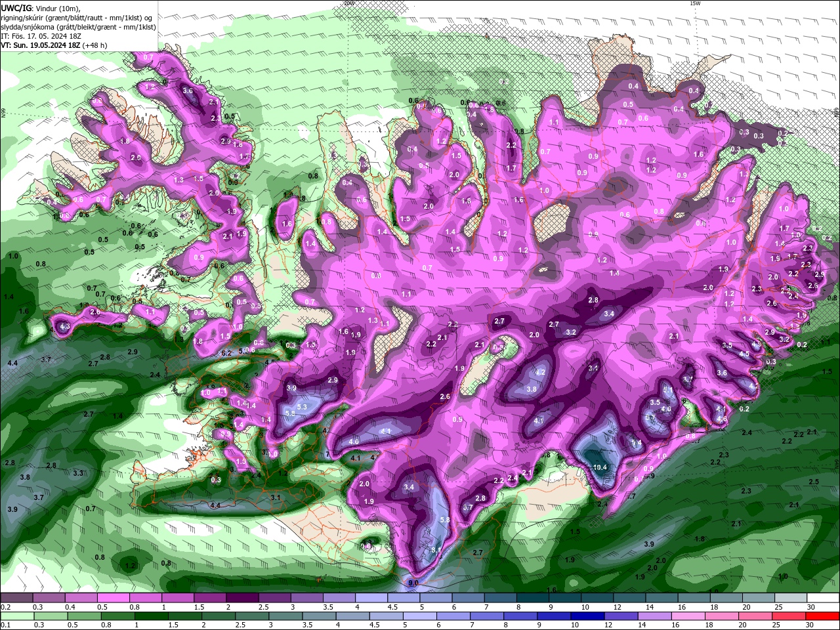Pick the dark purple 2 swatch in snow scale
Image resolution: width=840 pixels, height=630 pixels.
click(242, 598)
